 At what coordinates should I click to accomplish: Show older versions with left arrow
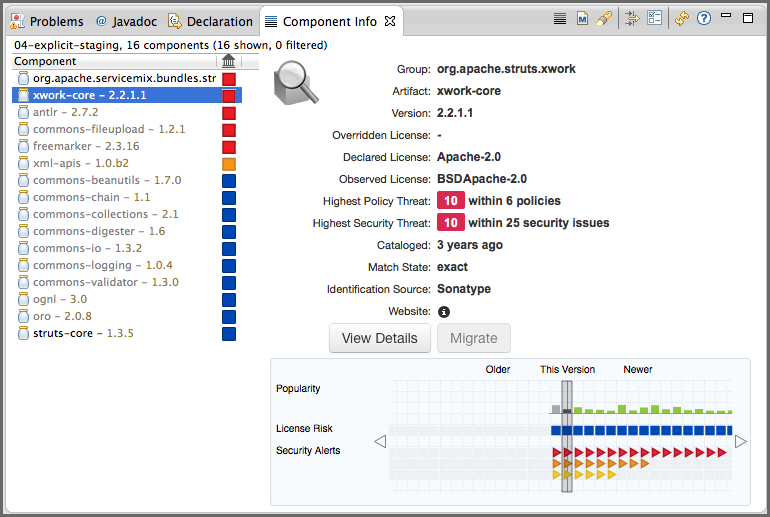(380, 442)
